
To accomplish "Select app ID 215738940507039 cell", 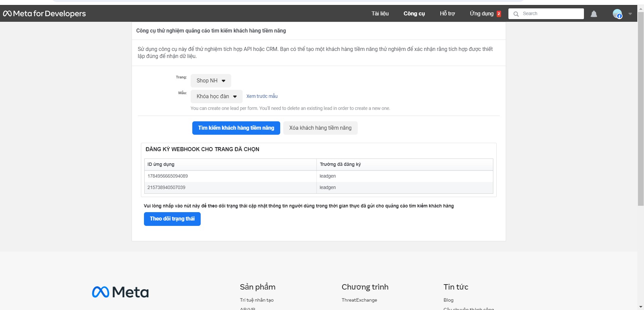I will (x=230, y=187).
